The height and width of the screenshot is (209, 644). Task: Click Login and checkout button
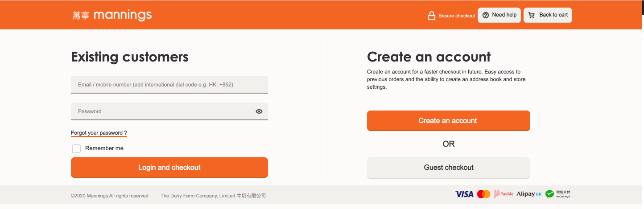(169, 168)
